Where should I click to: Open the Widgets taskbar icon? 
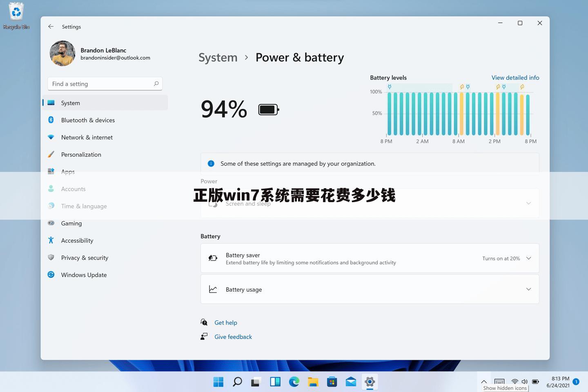(275, 382)
